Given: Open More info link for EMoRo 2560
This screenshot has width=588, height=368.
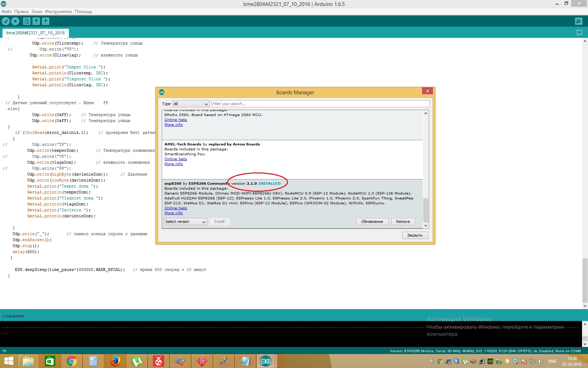Looking at the screenshot, I should pos(174,125).
